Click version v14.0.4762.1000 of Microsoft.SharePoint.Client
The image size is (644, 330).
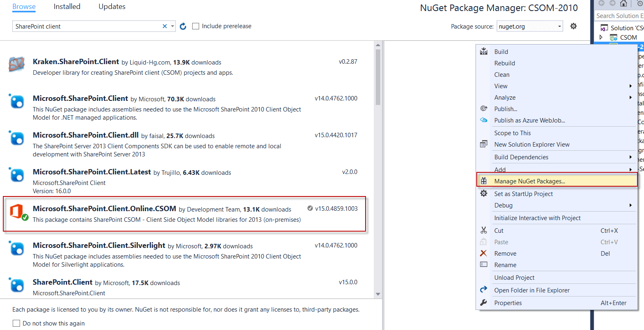click(x=336, y=98)
